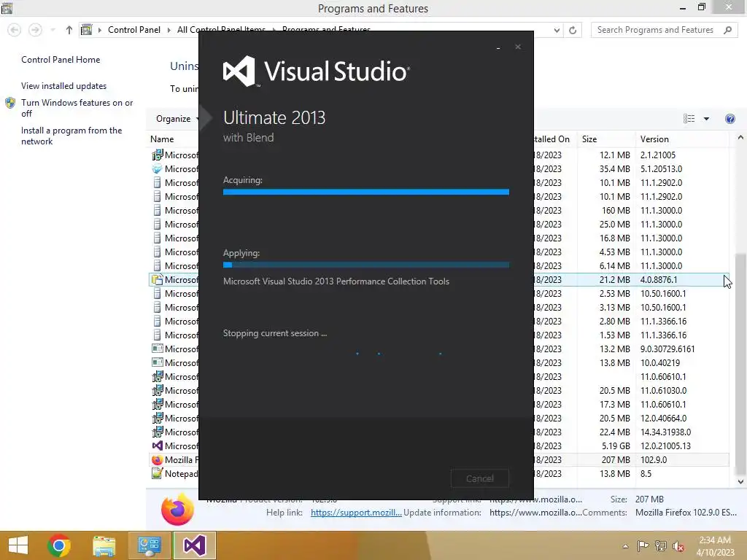The height and width of the screenshot is (560, 747).
Task: Minimize the Visual Studio installer dialog
Action: coord(498,47)
